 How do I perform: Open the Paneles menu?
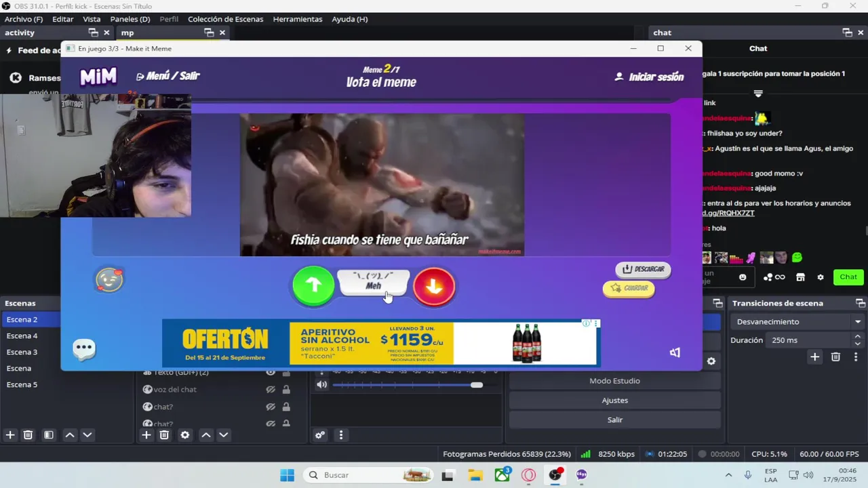pos(130,19)
